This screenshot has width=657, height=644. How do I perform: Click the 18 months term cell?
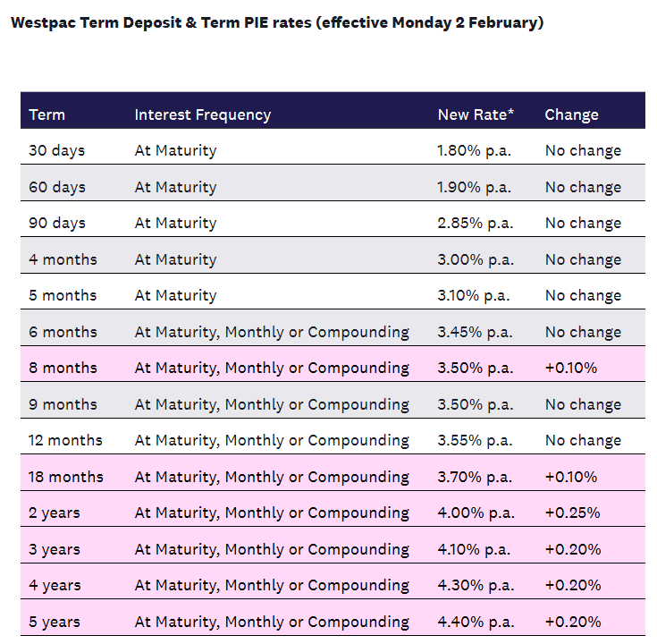(66, 477)
